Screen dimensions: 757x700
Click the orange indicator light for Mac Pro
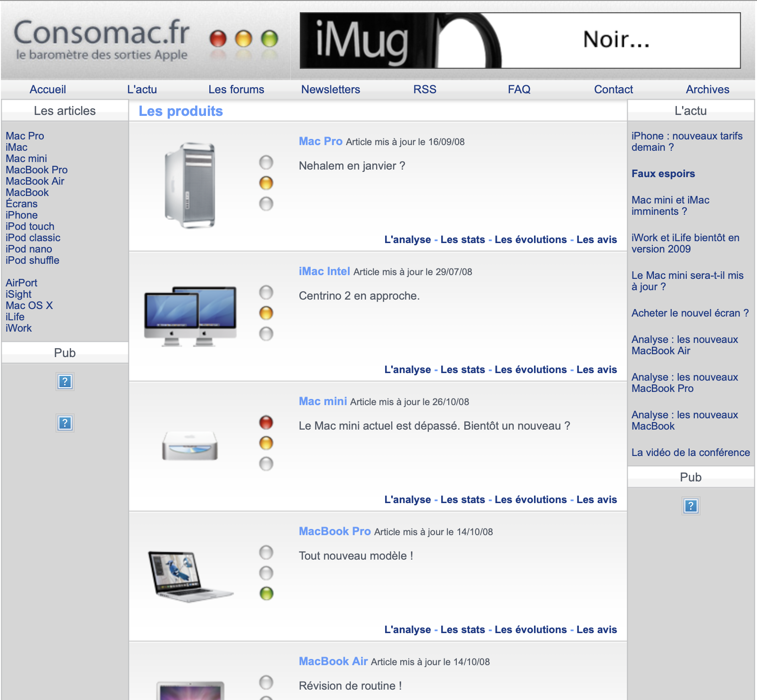(x=266, y=183)
